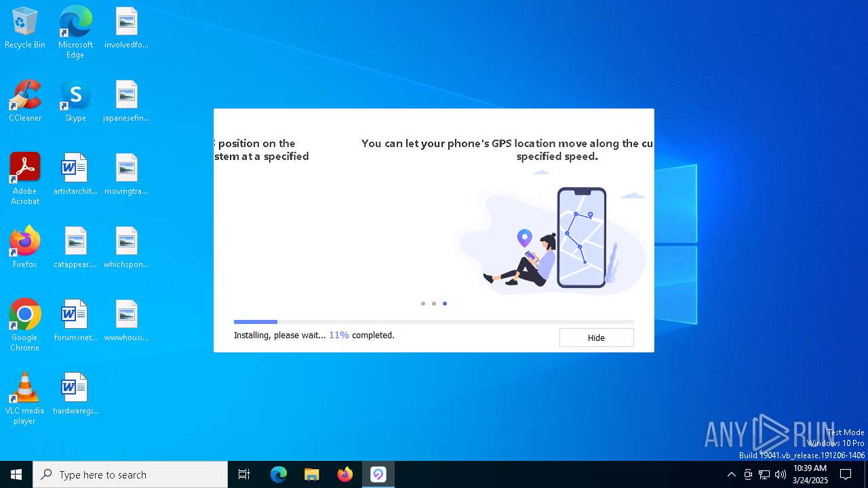Open the volume control tray icon
Viewport: 868px width, 488px height.
click(781, 474)
